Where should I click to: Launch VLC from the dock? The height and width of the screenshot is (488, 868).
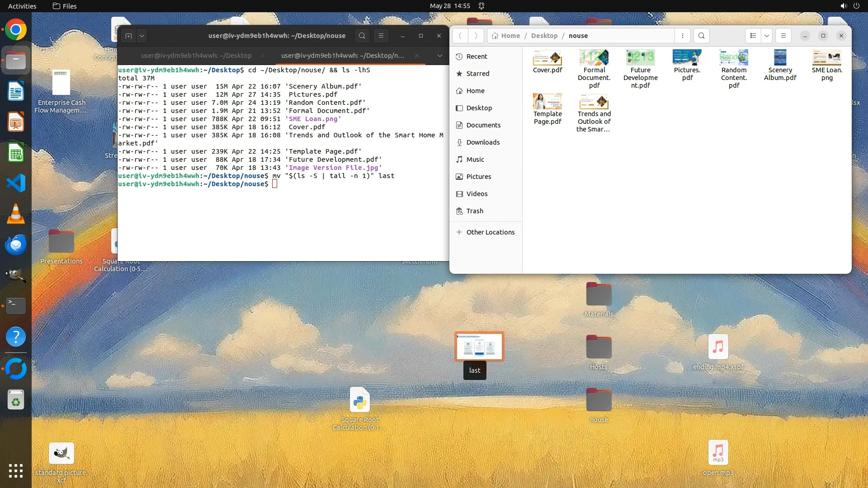click(x=16, y=214)
